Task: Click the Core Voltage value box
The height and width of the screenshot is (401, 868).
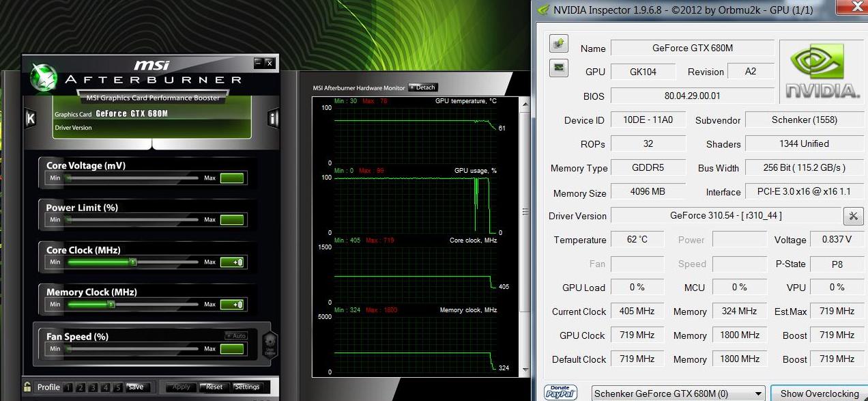Action: click(x=232, y=178)
